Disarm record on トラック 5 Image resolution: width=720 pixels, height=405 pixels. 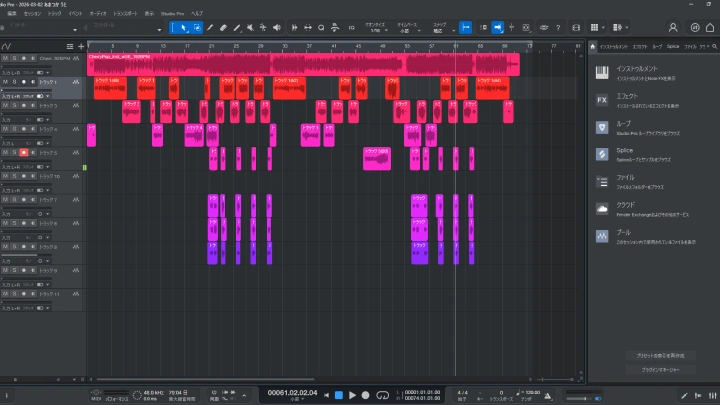point(24,152)
